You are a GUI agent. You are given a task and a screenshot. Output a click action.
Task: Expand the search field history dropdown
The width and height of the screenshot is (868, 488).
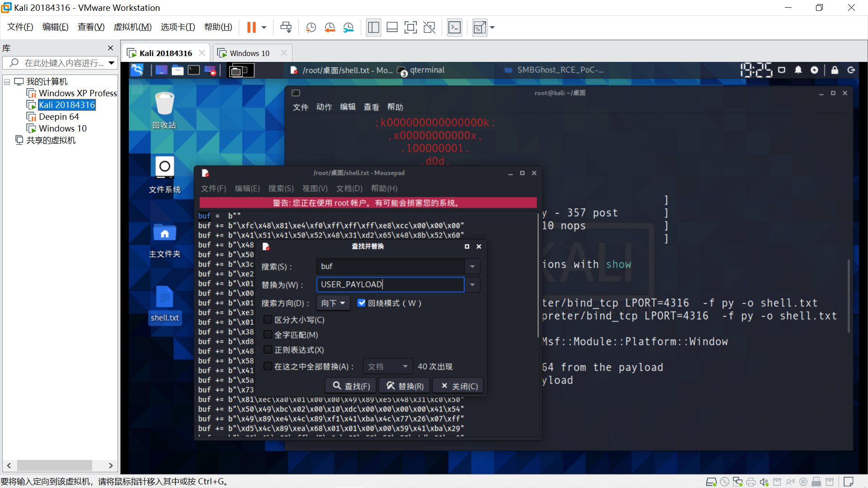[x=472, y=267]
